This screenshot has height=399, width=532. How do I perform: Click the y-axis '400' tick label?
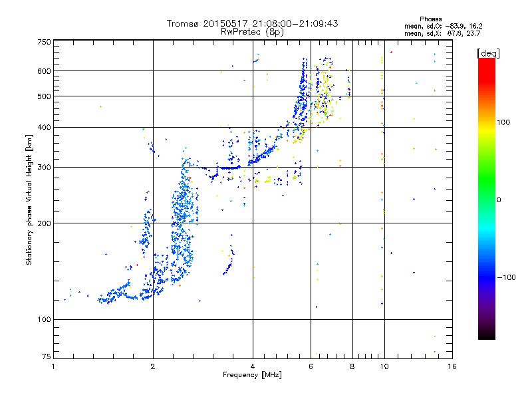[44, 128]
